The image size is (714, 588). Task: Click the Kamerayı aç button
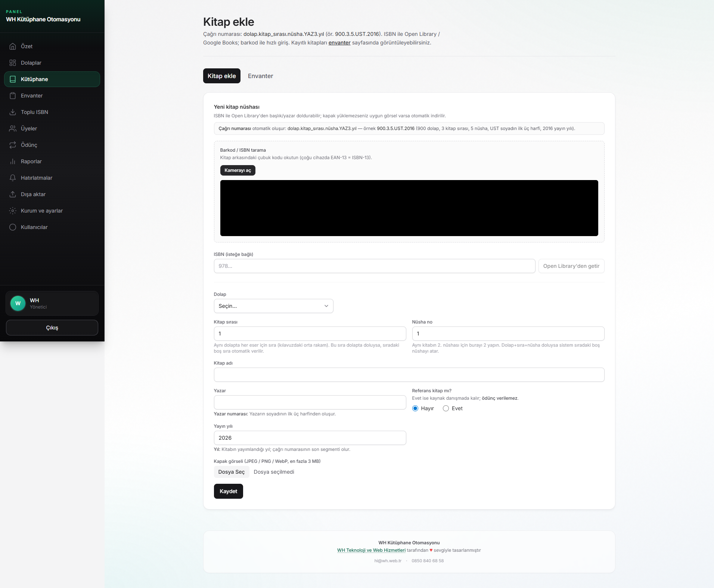[238, 170]
